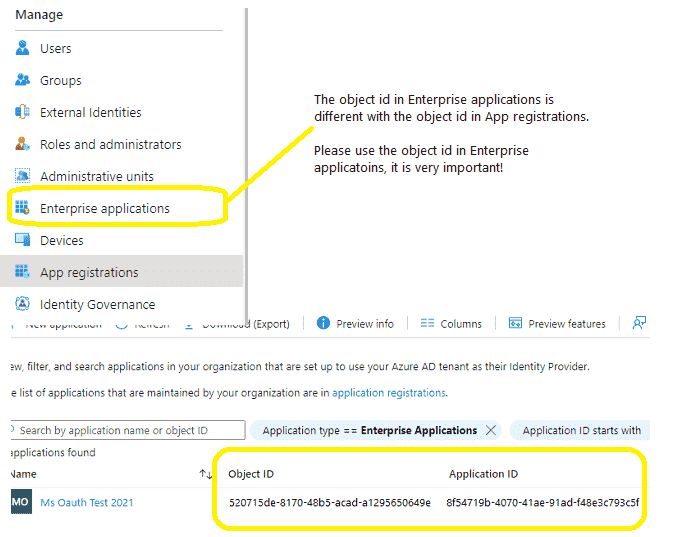Click the Preview features icon
This screenshot has height=537, width=694.
(x=515, y=323)
